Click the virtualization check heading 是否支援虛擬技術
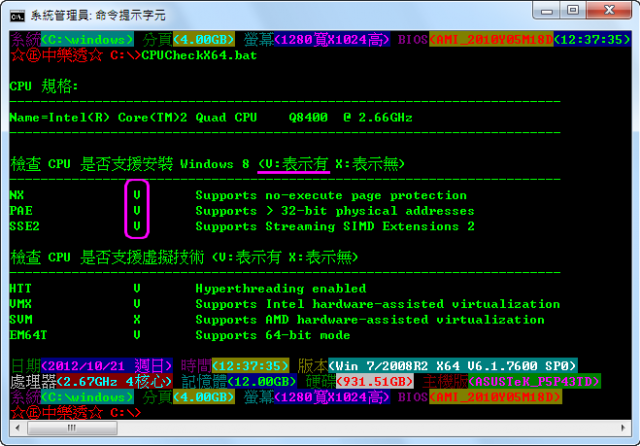This screenshot has height=446, width=640. click(142, 257)
